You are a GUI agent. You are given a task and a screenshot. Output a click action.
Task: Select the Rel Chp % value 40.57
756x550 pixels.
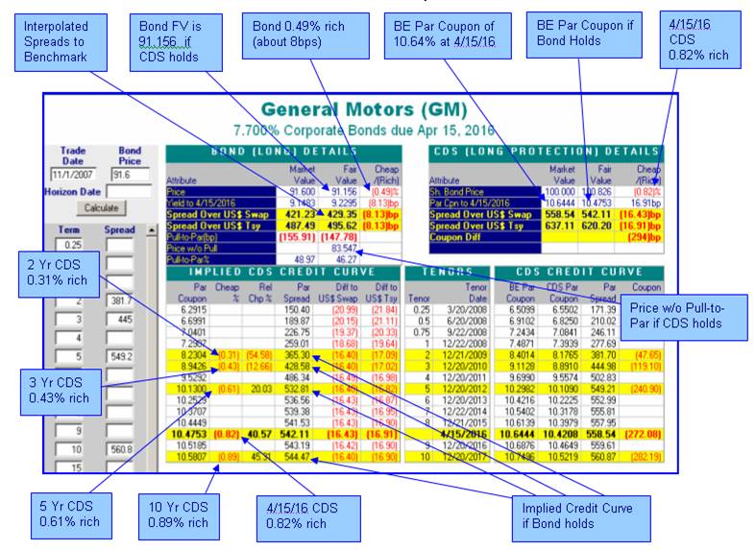point(260,435)
